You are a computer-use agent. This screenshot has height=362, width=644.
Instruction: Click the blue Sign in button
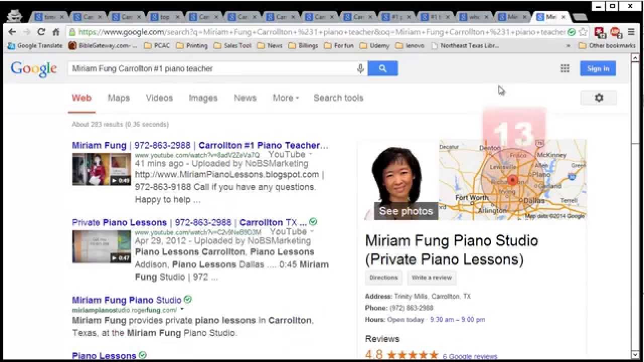click(598, 68)
